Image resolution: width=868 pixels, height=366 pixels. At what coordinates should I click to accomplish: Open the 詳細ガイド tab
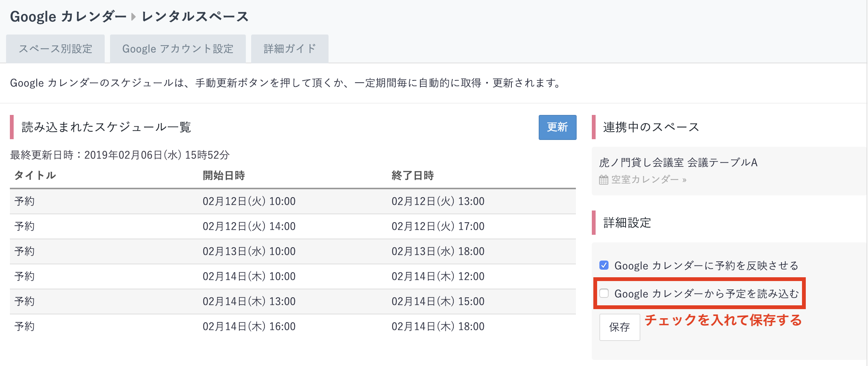click(x=290, y=49)
